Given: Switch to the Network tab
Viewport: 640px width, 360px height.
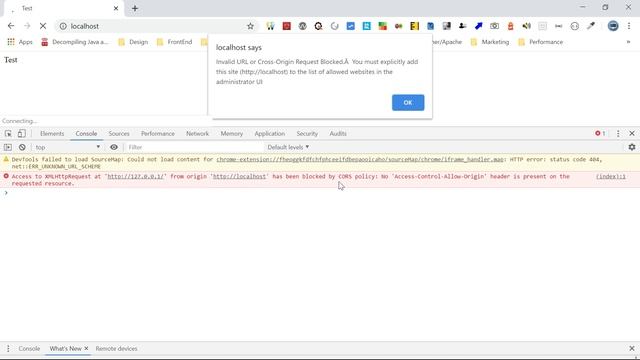Looking at the screenshot, I should (x=197, y=133).
